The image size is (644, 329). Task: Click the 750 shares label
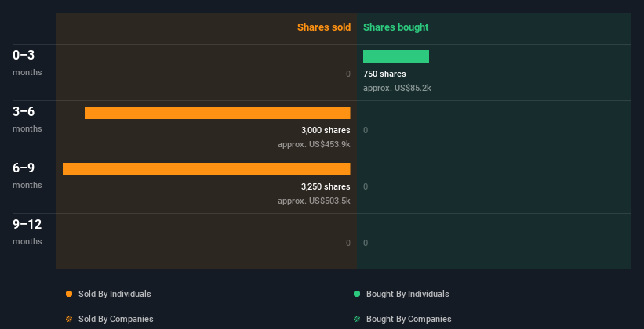point(384,74)
